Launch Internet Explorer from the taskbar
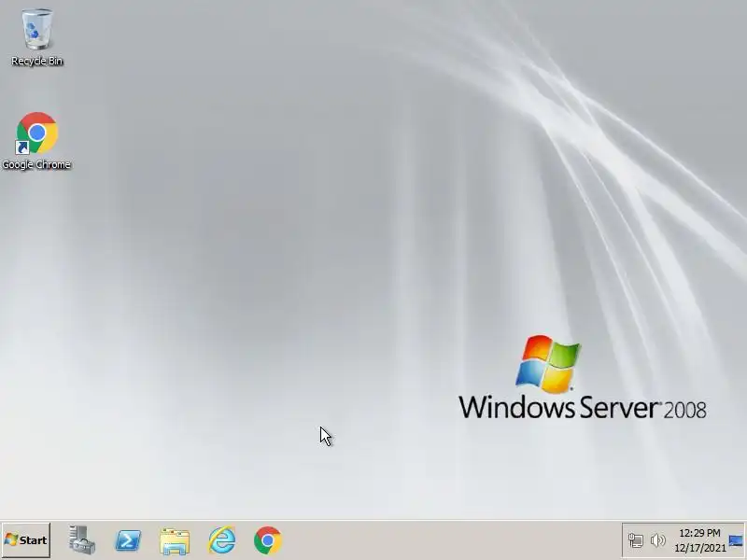 point(221,540)
